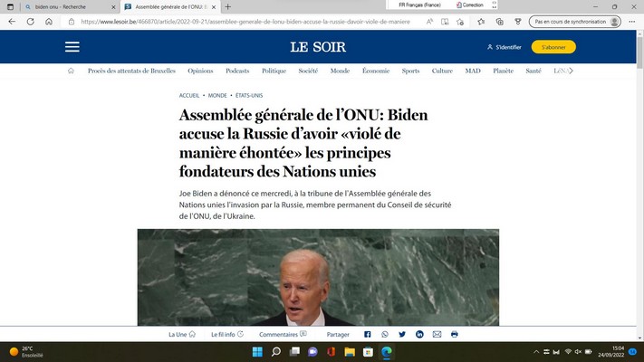The height and width of the screenshot is (362, 644).
Task: Open the Culture section
Action: tap(442, 71)
